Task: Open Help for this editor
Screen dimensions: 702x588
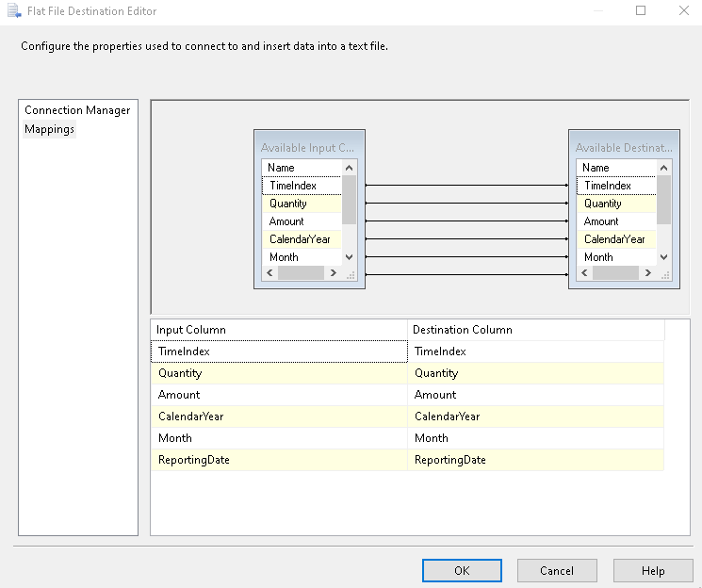Action: pos(653,570)
